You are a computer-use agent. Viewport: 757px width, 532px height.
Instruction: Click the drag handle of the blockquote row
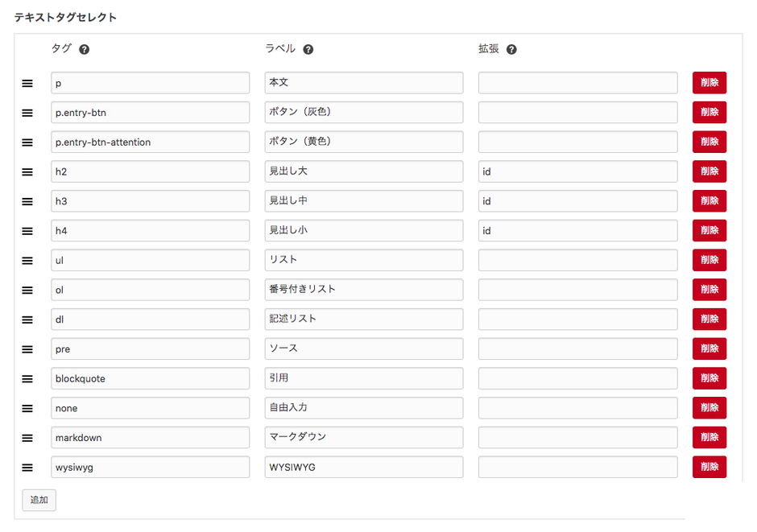[x=27, y=378]
